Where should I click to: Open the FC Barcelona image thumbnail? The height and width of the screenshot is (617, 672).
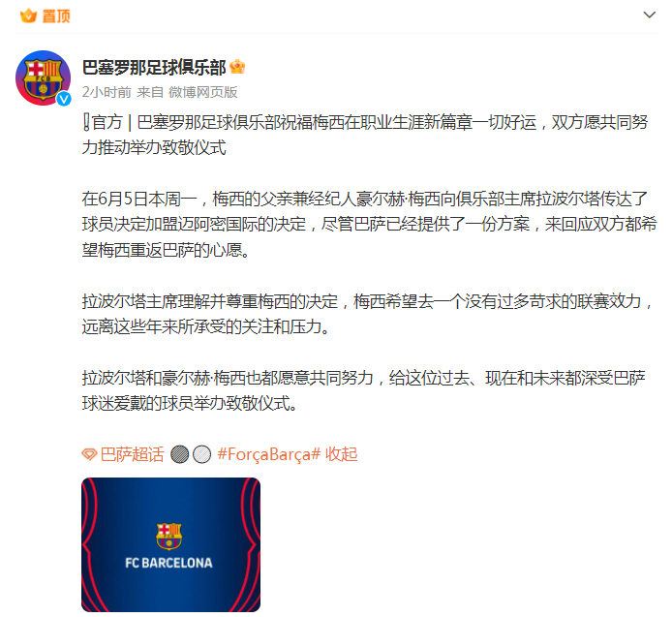pos(170,544)
